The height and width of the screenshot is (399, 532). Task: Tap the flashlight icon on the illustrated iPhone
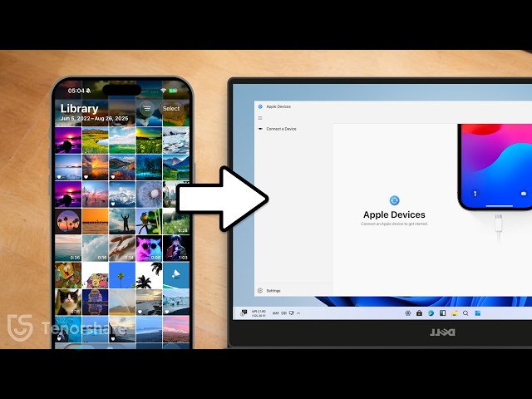tap(475, 194)
